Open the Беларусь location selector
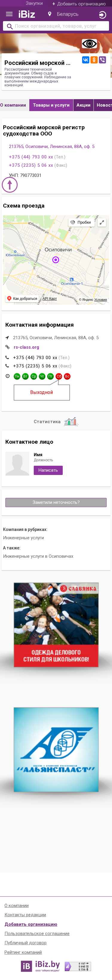Image resolution: width=112 pixels, height=980 pixels. point(64,14)
